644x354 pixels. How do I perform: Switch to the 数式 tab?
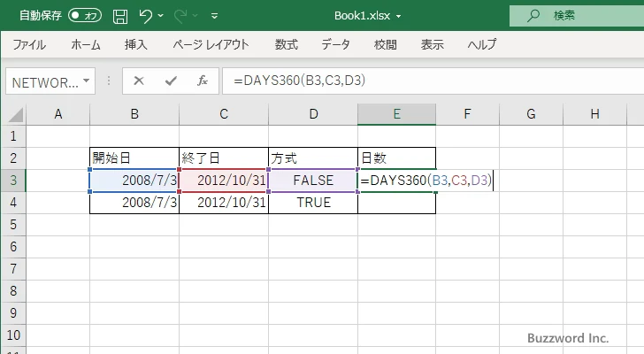tap(287, 44)
